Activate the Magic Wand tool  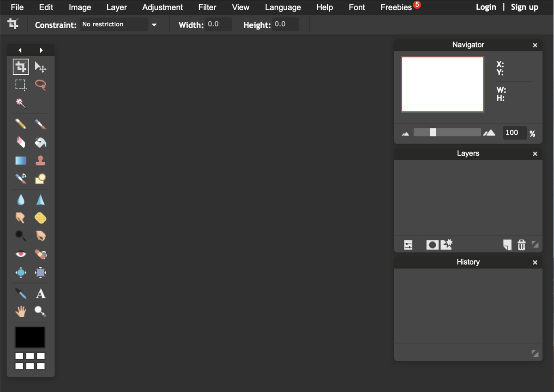click(x=21, y=103)
